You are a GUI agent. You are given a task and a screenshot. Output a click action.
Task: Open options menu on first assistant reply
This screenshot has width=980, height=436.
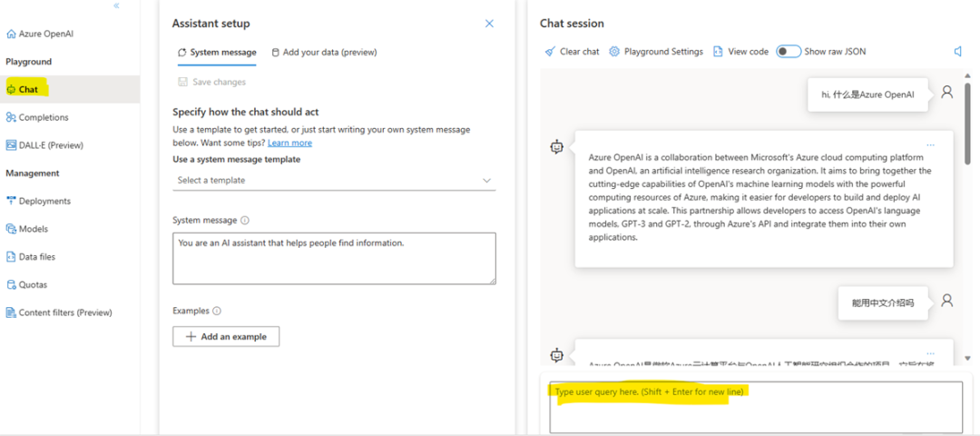930,145
